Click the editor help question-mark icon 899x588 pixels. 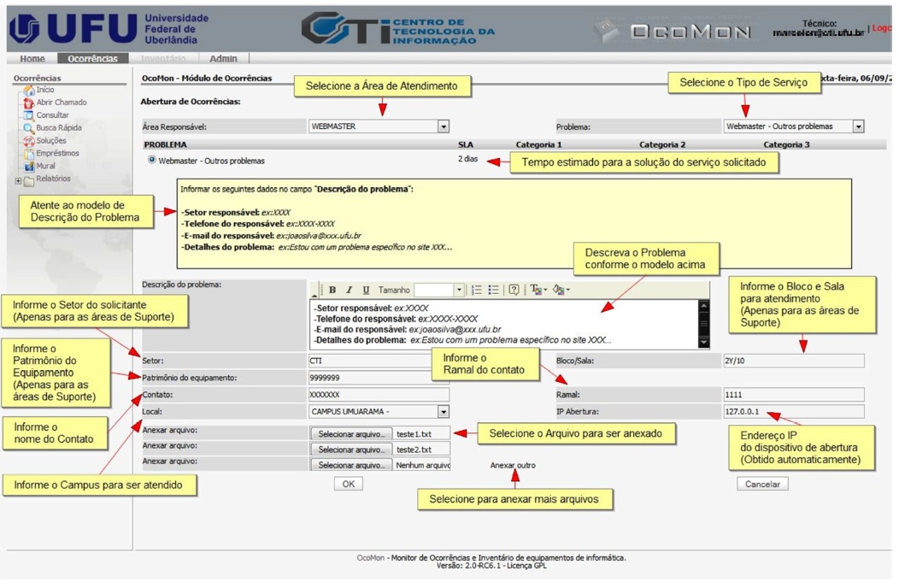click(514, 291)
